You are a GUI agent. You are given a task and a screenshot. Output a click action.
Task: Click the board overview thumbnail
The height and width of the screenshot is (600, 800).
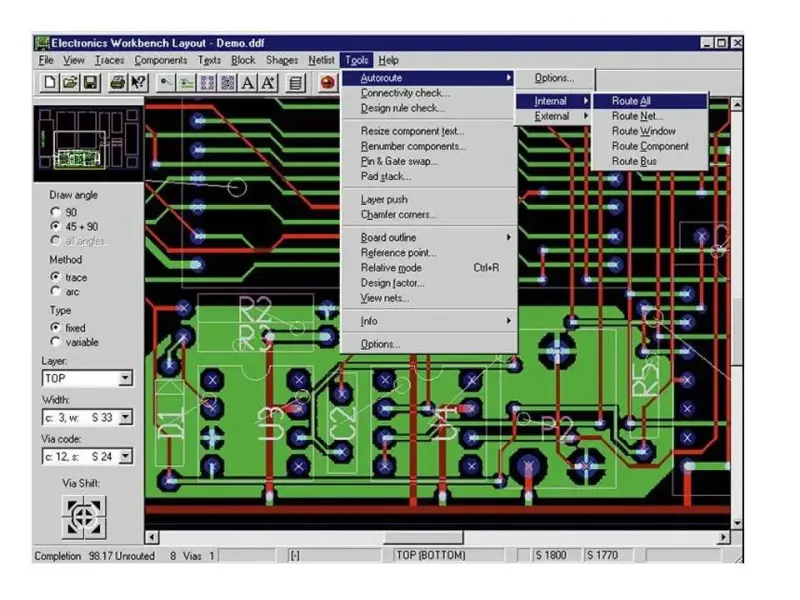tap(88, 142)
